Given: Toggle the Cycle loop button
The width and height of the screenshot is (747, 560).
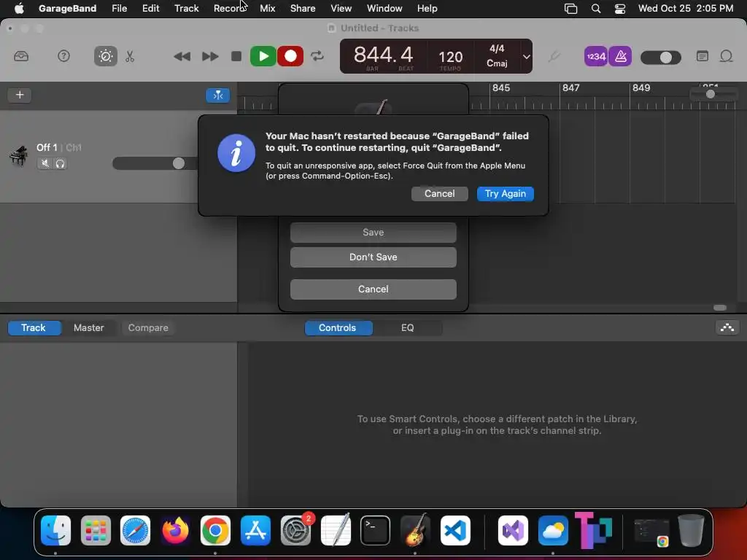Looking at the screenshot, I should click(x=317, y=56).
